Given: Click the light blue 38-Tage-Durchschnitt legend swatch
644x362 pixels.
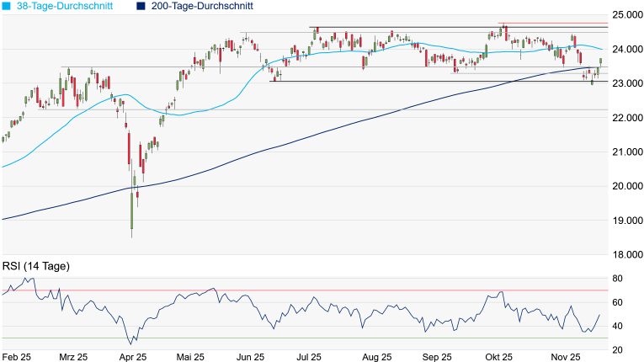Looking at the screenshot, I should [7, 6].
